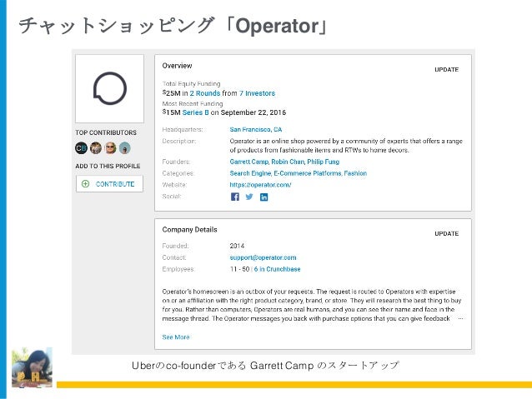Viewport: 532px width, 399px height.
Task: Click the $25M total funding amount
Action: (171, 93)
